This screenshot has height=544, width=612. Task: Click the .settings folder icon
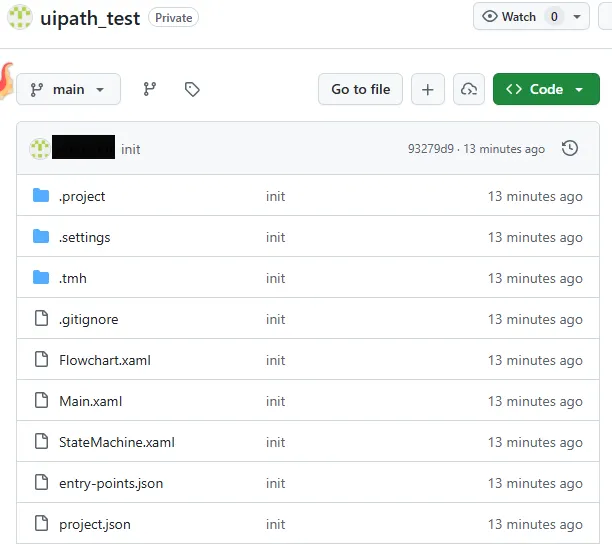(41, 236)
